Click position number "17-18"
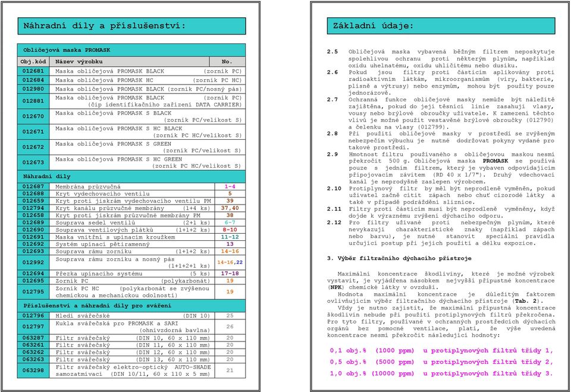This screenshot has height=392, width=571. coord(230,274)
